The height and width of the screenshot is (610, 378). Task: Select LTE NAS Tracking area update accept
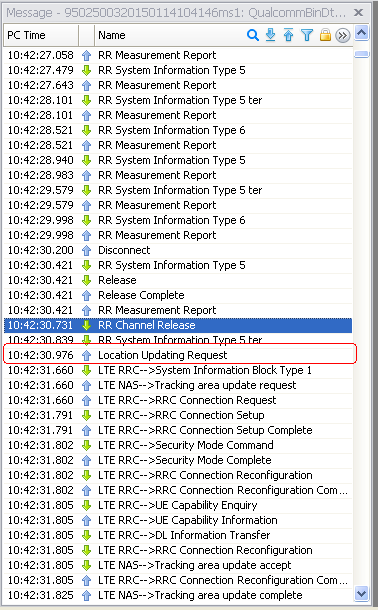178,565
